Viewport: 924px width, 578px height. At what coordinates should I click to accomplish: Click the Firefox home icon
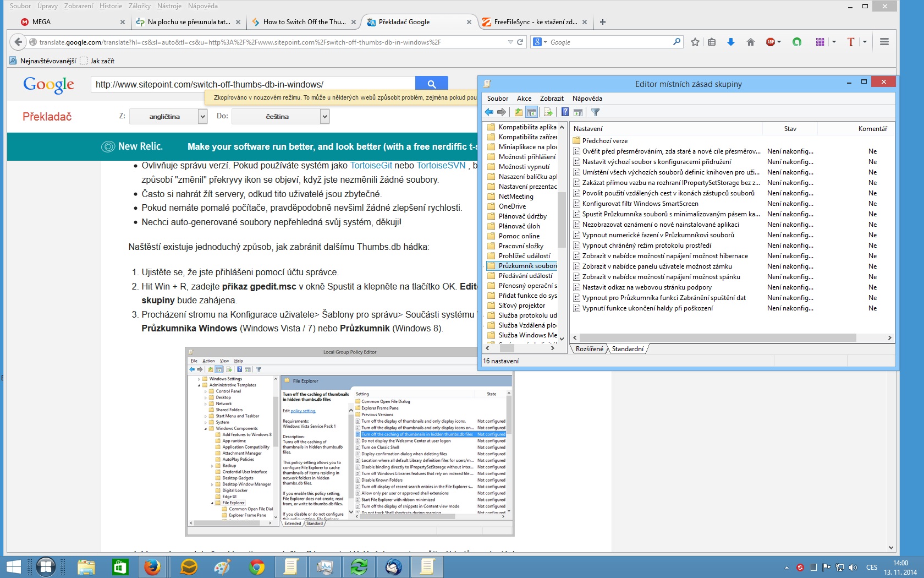[750, 42]
